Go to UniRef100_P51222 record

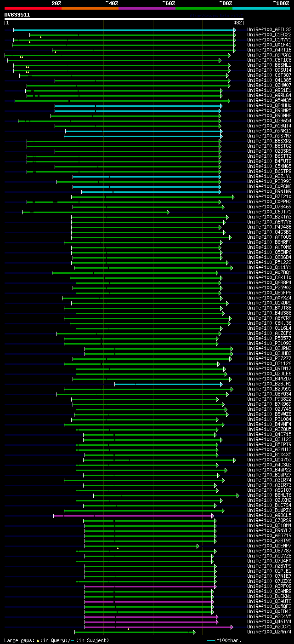tap(269, 262)
